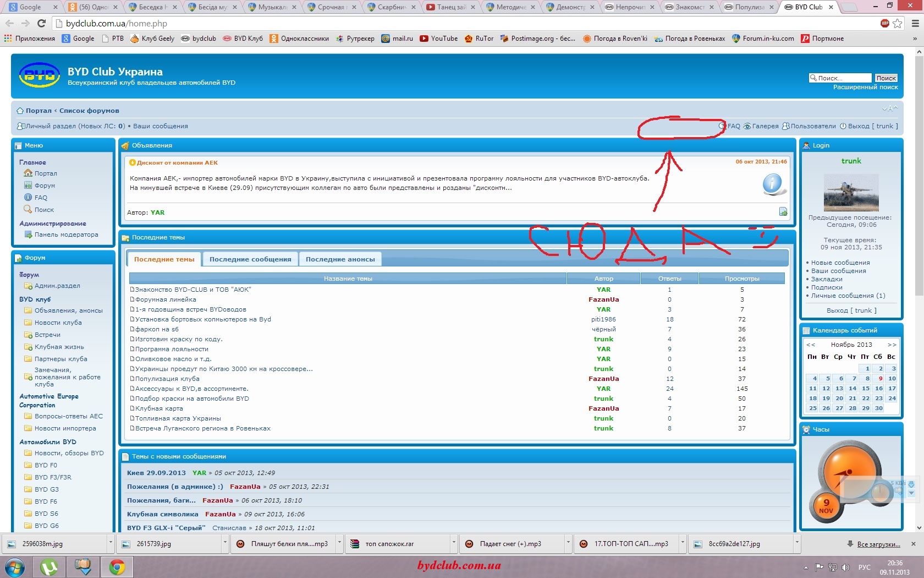Show more bookmarks with the chevron
Image resolution: width=924 pixels, height=578 pixels.
(915, 39)
